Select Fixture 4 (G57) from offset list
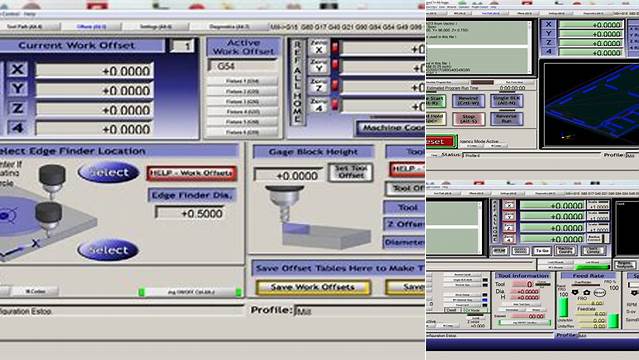 pos(242,112)
